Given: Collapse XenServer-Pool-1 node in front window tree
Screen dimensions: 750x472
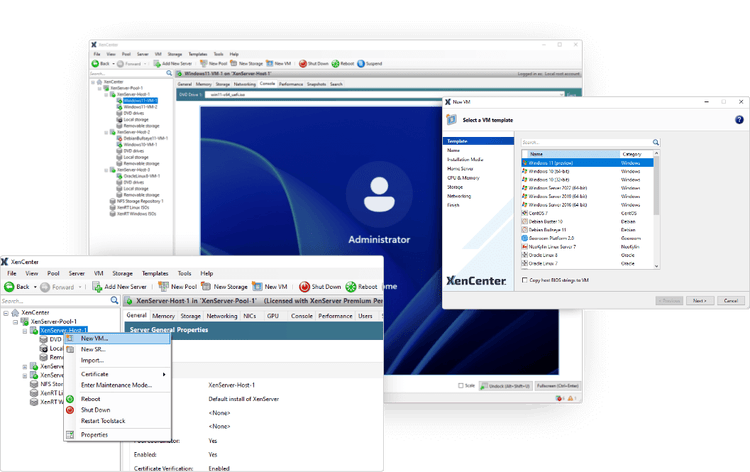Looking at the screenshot, I should pyautogui.click(x=15, y=322).
